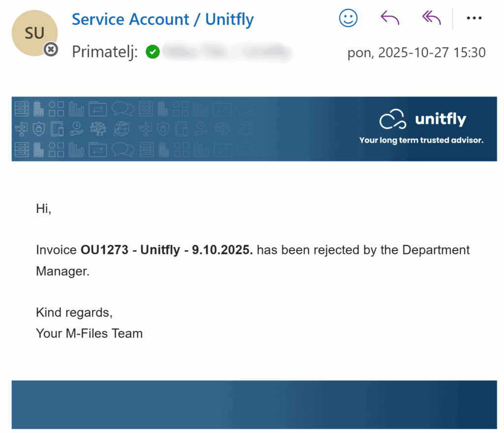Click the Kind regards closing line

74,312
